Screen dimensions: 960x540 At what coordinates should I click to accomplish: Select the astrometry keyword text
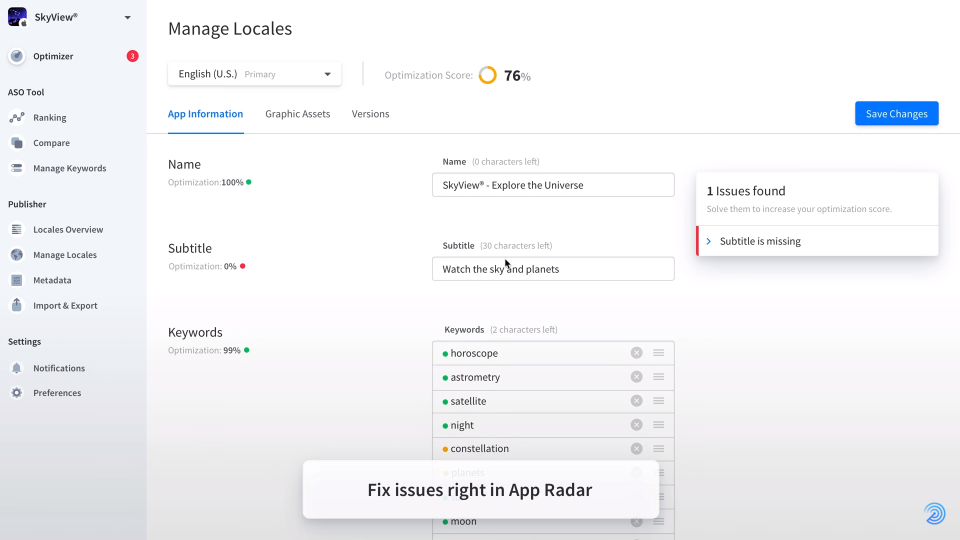[475, 377]
